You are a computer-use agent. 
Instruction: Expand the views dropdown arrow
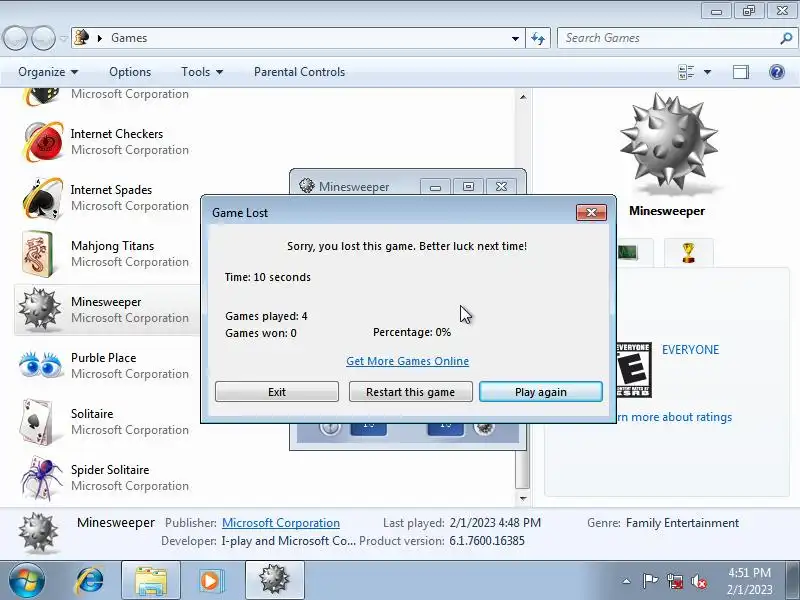[708, 72]
